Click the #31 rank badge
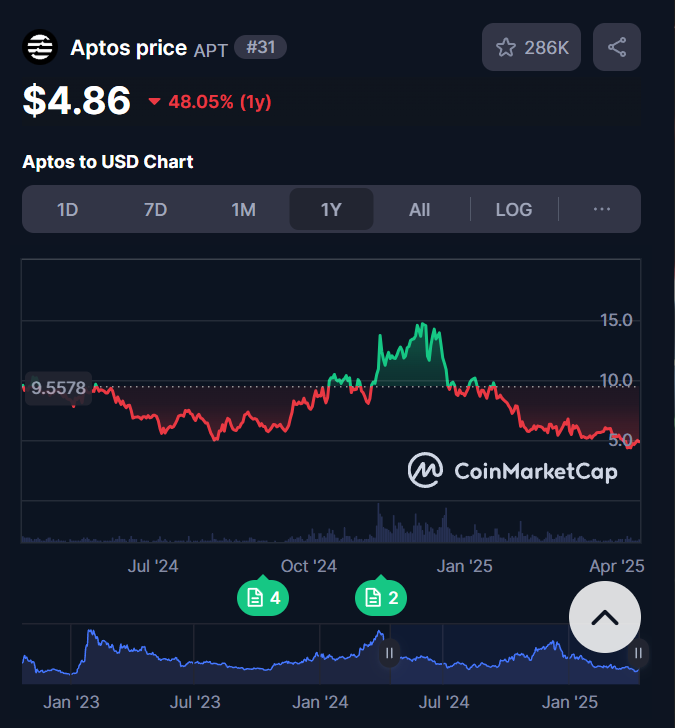The height and width of the screenshot is (728, 675). 260,47
